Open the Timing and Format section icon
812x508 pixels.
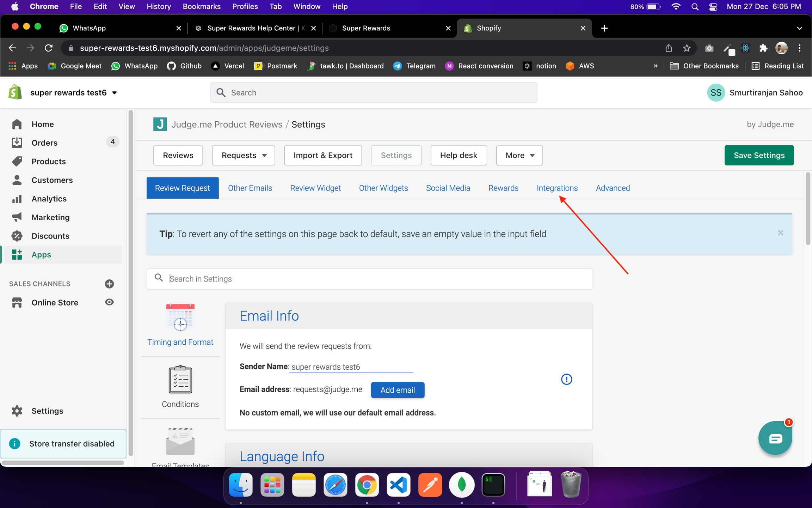pyautogui.click(x=180, y=317)
